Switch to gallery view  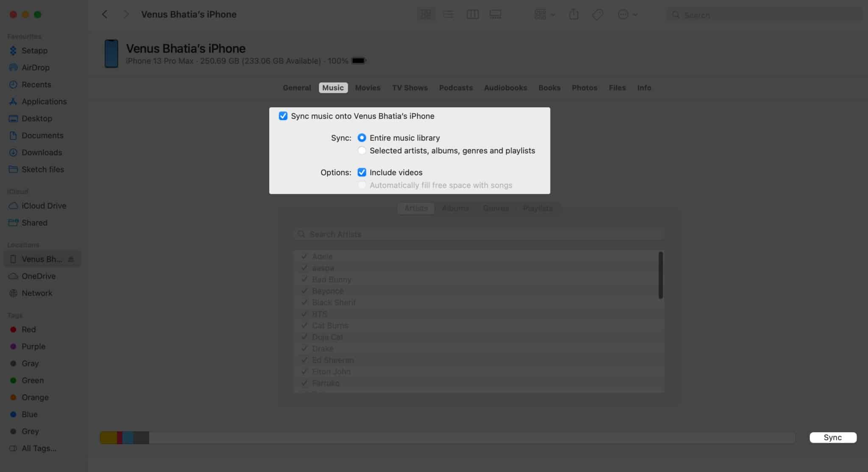tap(495, 14)
